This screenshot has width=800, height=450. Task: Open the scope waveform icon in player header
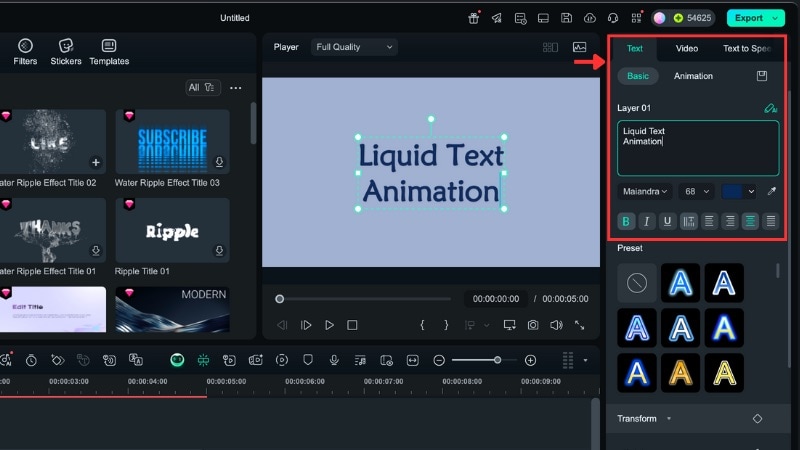[580, 47]
